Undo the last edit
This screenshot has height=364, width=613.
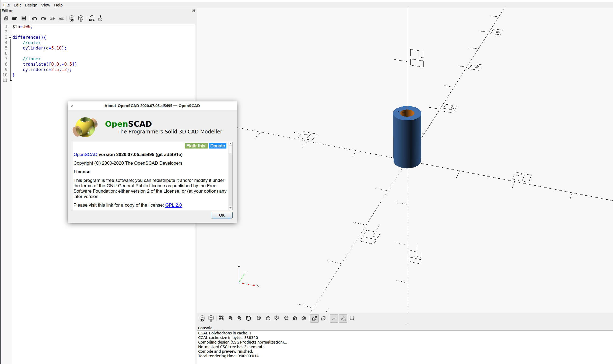click(x=34, y=18)
